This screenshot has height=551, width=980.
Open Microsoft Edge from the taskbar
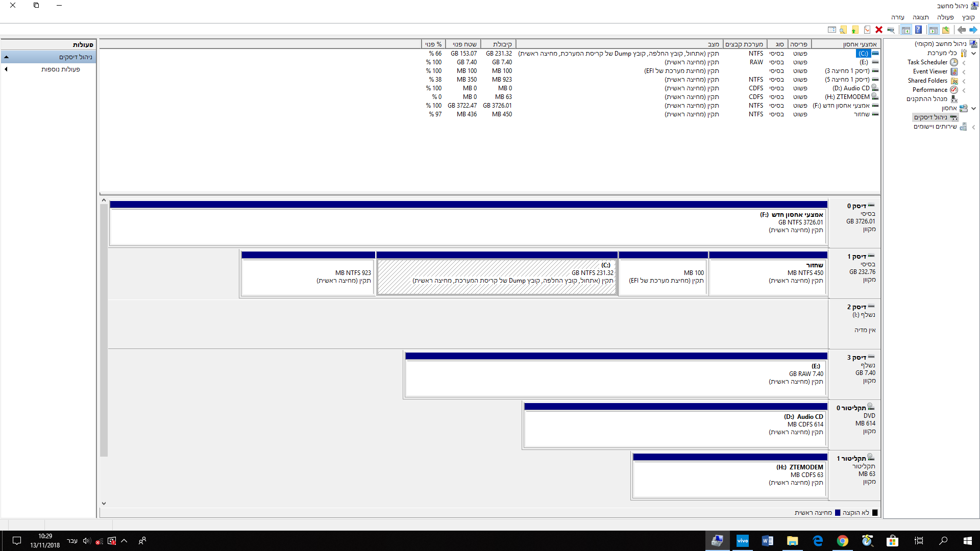[818, 541]
